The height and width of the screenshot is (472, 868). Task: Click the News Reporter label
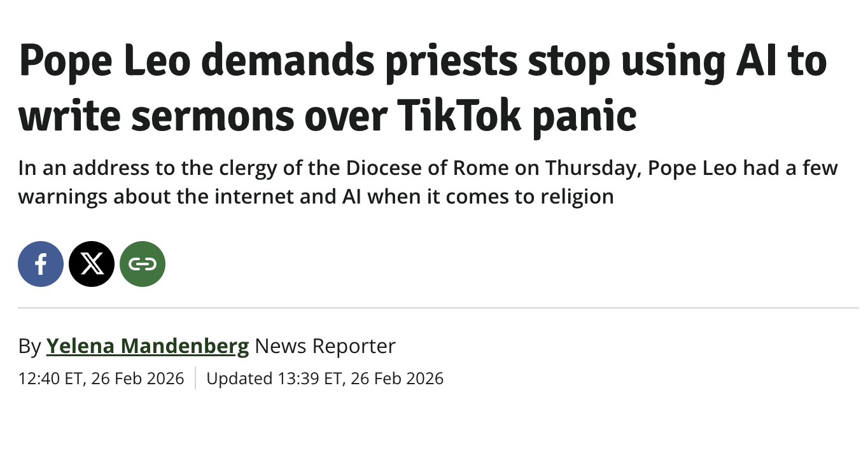coord(325,346)
